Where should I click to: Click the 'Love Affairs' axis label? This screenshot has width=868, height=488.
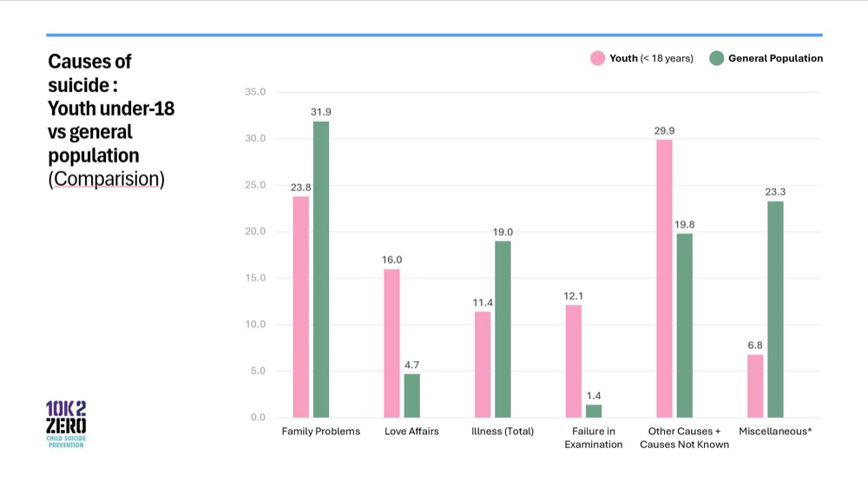tap(411, 431)
